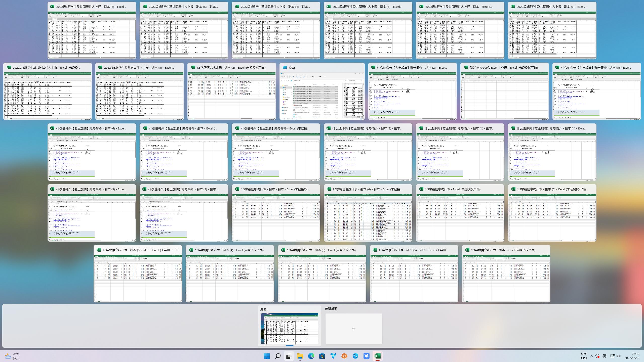Select the 桌面 1 desktop thumbnail

pyautogui.click(x=290, y=329)
